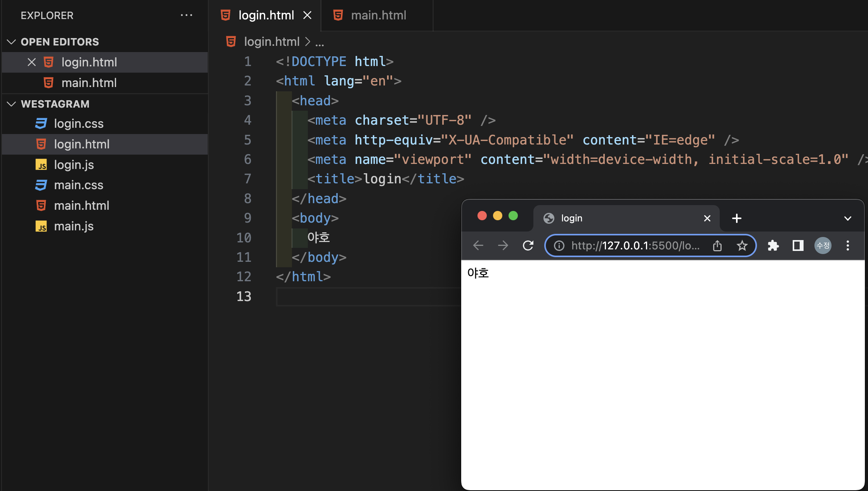Open the 수정 profile avatar
The width and height of the screenshot is (868, 491).
(x=823, y=245)
